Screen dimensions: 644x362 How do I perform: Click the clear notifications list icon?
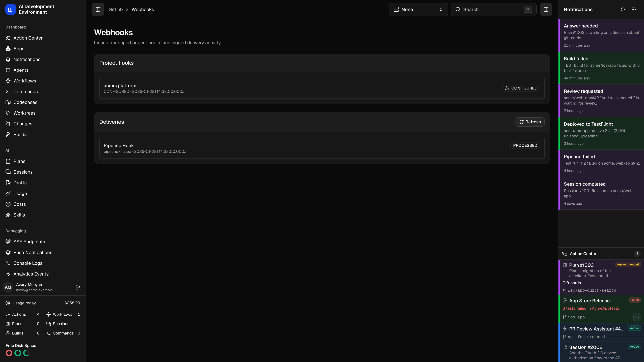tap(634, 9)
